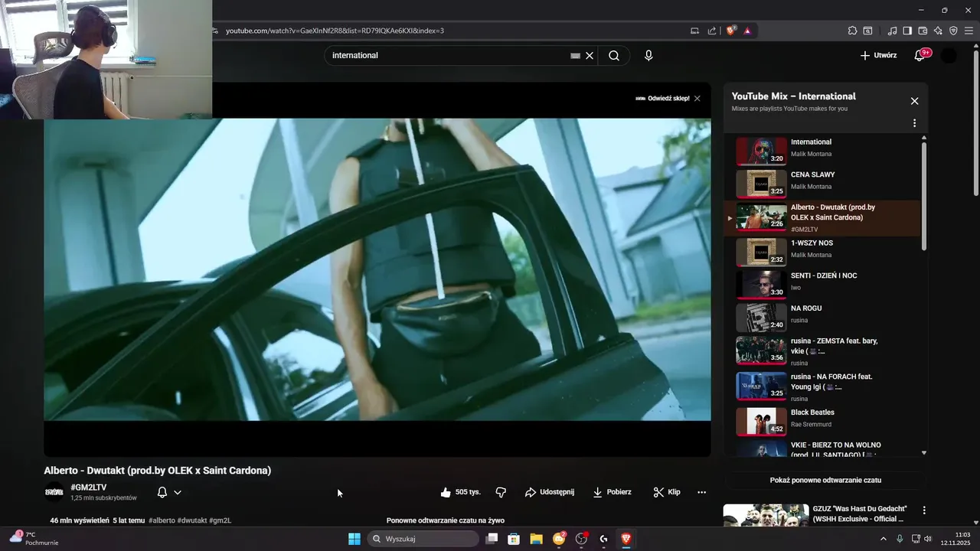The image size is (980, 551).
Task: Open Logitech G HUB taskbar icon
Action: click(603, 539)
